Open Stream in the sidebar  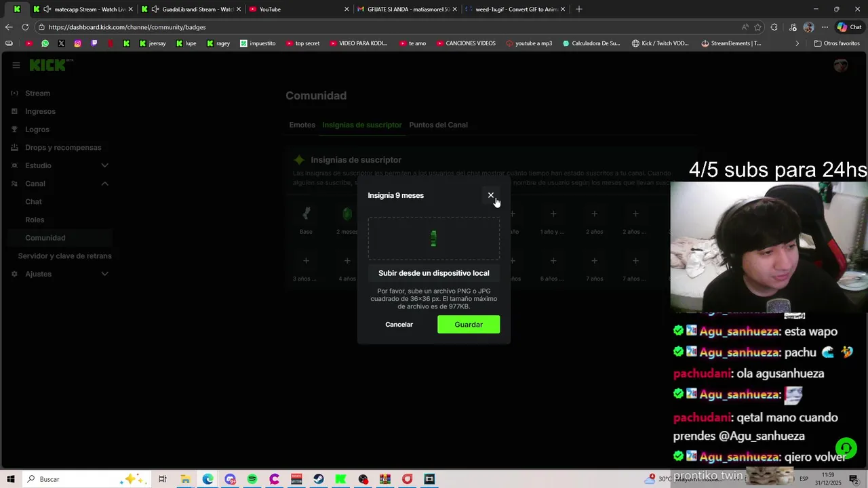pyautogui.click(x=38, y=94)
